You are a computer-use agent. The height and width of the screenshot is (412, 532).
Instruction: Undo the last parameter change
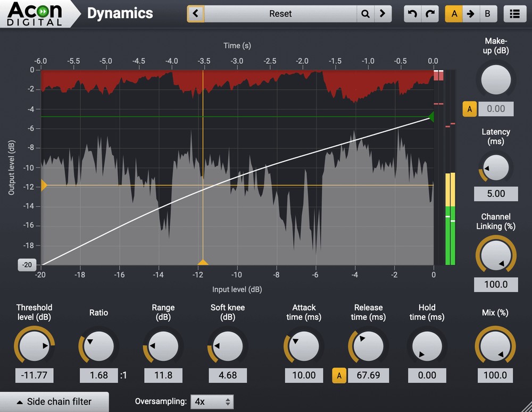pos(412,14)
